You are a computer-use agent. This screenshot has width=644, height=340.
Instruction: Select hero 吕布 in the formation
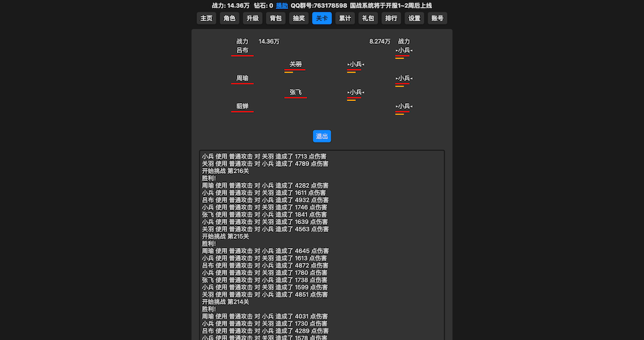click(x=242, y=50)
